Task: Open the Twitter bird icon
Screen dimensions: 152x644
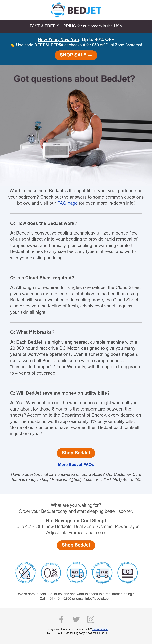Action: click(x=76, y=619)
